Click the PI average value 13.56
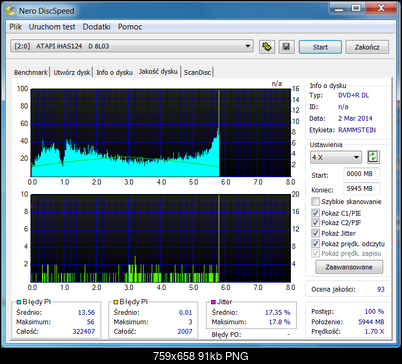Screen dimensions: 402x364 (86, 312)
